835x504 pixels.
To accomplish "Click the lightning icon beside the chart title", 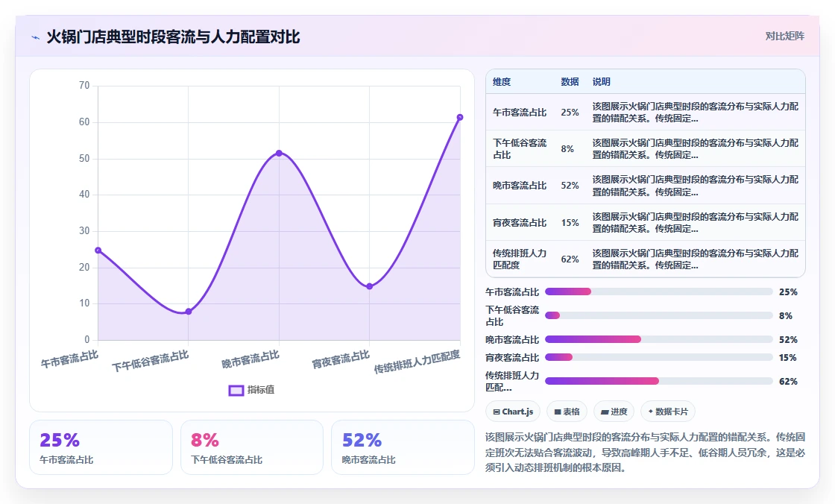I will [36, 37].
